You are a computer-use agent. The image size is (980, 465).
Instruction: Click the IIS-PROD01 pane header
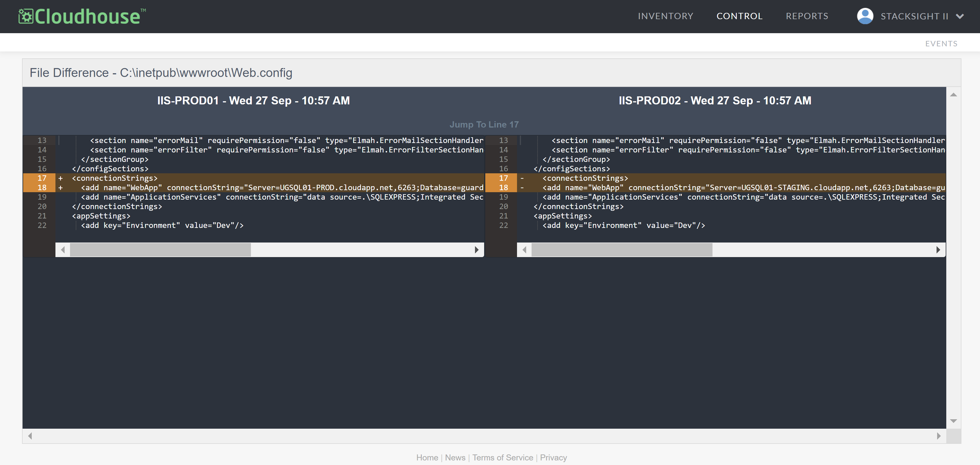click(x=254, y=100)
